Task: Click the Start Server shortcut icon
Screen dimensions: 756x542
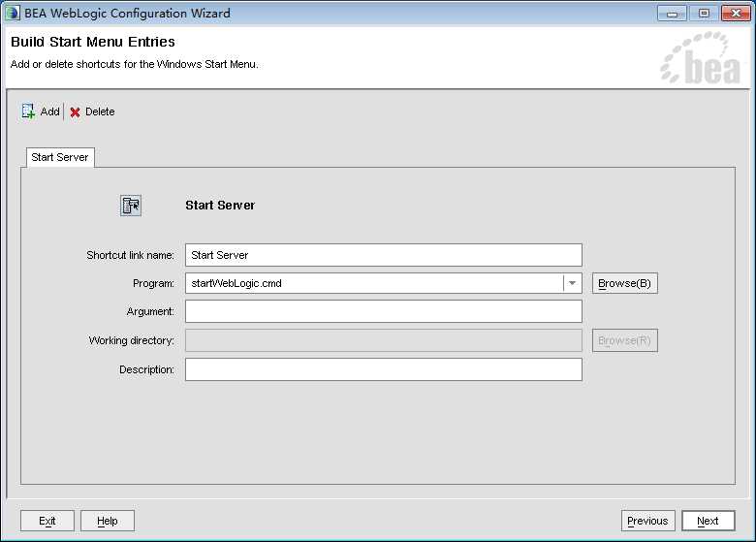Action: (x=131, y=206)
